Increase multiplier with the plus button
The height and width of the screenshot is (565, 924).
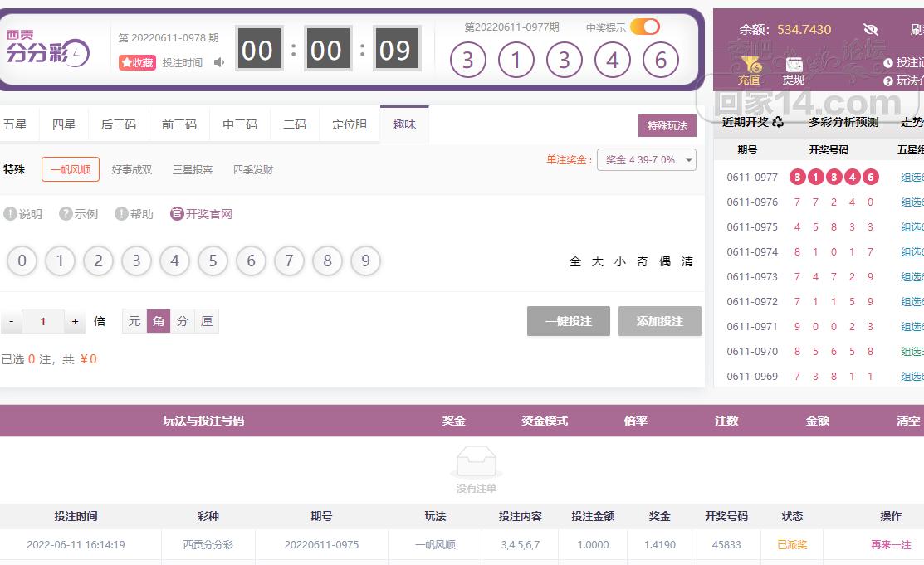75,321
